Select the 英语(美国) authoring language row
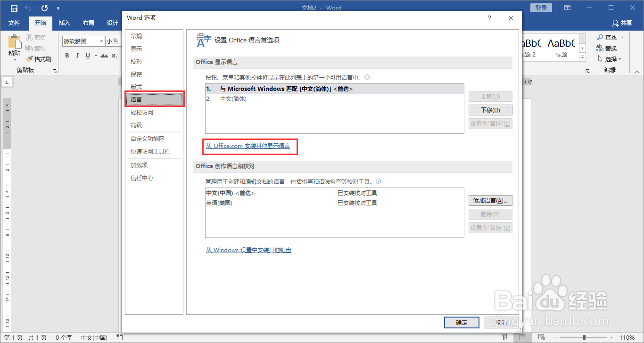 point(334,203)
